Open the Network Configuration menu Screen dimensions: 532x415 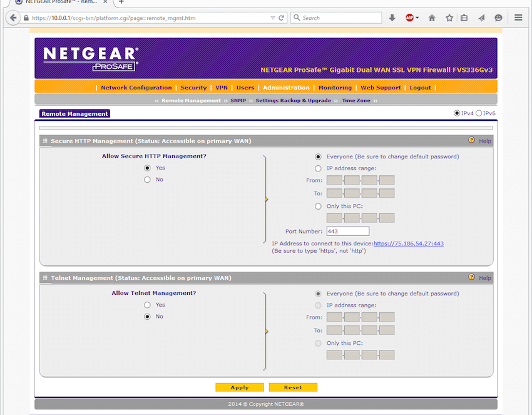pos(136,88)
